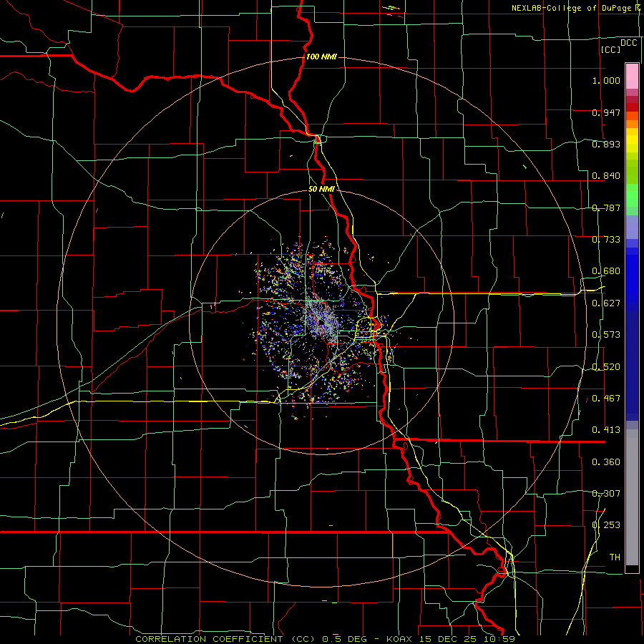Select the 0.307 legend value
The width and height of the screenshot is (644, 644).
tap(606, 494)
